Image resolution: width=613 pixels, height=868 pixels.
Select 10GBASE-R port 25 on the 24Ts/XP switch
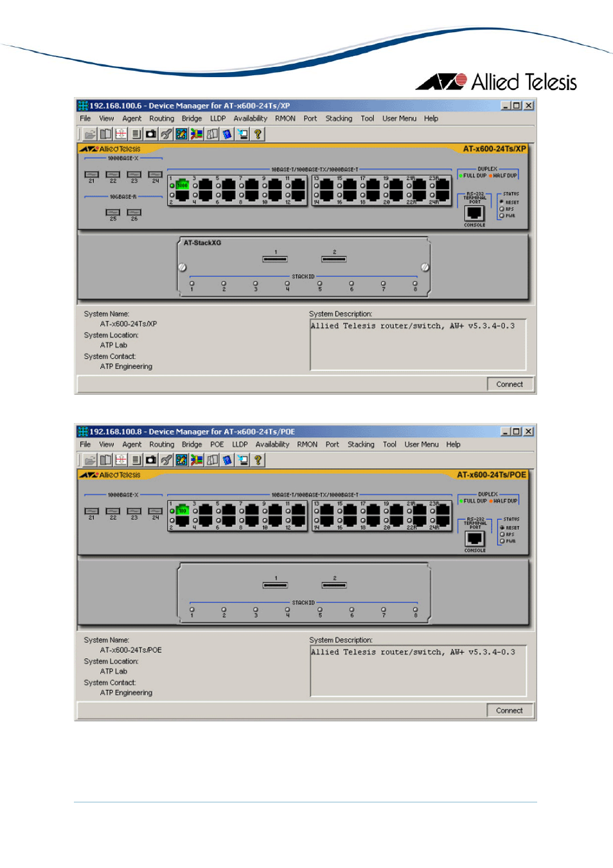click(113, 212)
